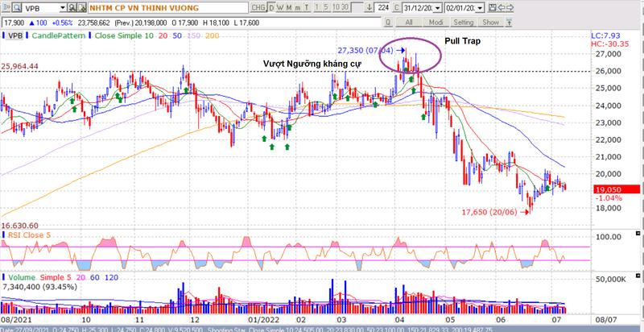Choose the 1 minute interval button
Screen dimensions: 644x332
pos(316,7)
